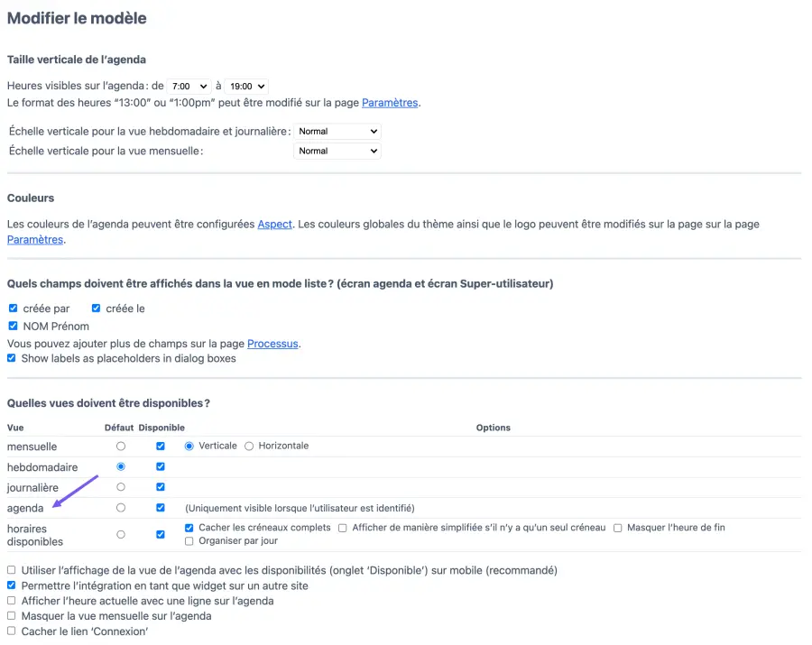The height and width of the screenshot is (645, 812).
Task: Set mensuelle view as default
Action: [x=121, y=447]
